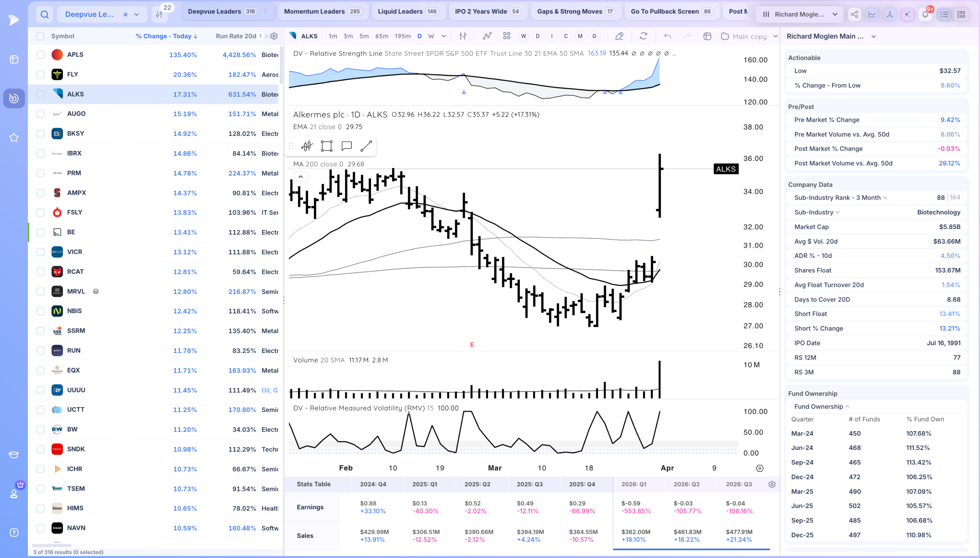
Task: Click the watchlist horizontal scrollbar
Action: (x=52, y=545)
